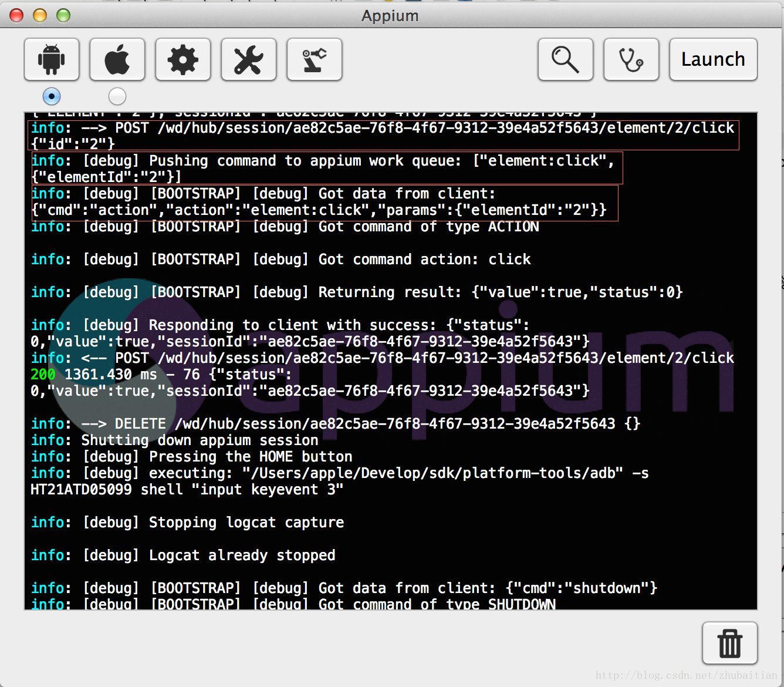
Task: Open General Settings gear icon
Action: tap(183, 59)
